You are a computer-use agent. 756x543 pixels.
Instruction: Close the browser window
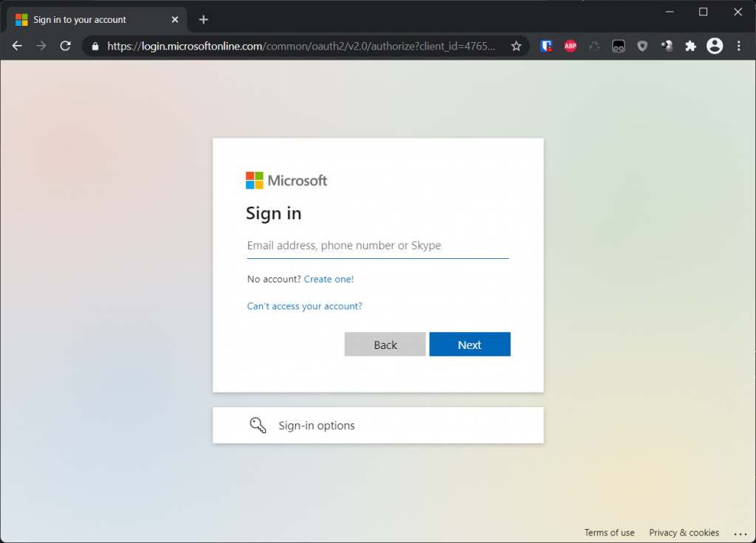tap(738, 12)
